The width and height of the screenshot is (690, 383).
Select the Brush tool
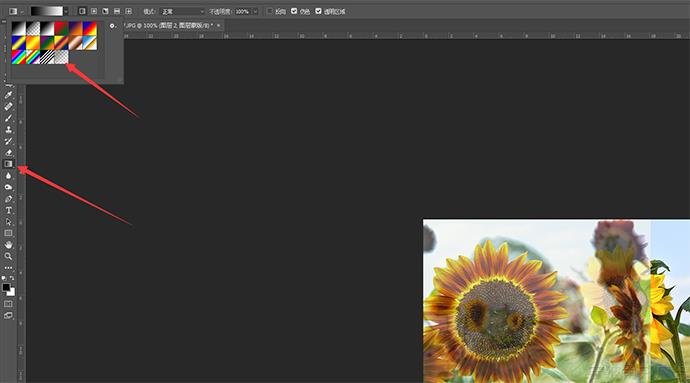tap(8, 118)
